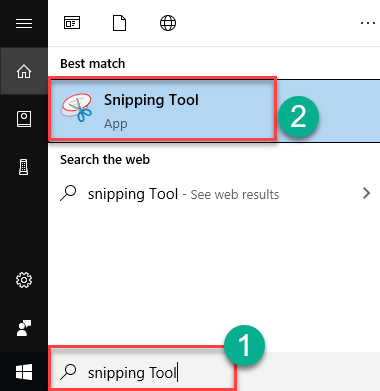The image size is (380, 391).
Task: Click the magnifier icon in search box
Action: tap(68, 372)
